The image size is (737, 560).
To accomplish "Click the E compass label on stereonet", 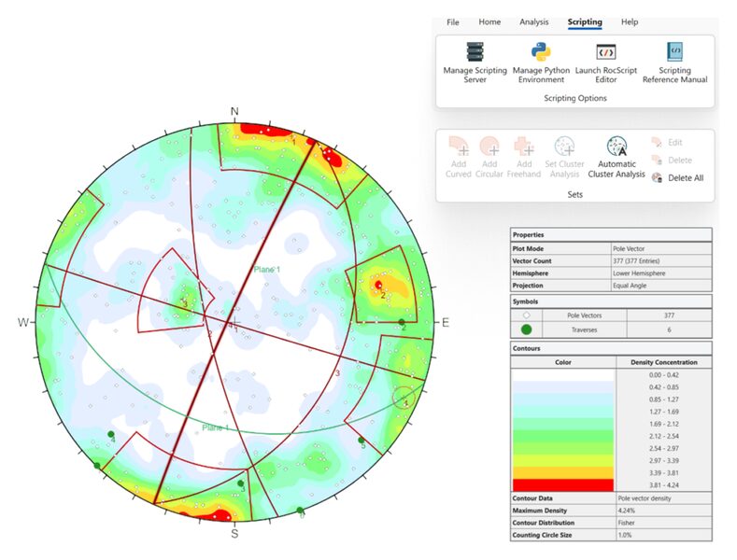I will pos(446,322).
